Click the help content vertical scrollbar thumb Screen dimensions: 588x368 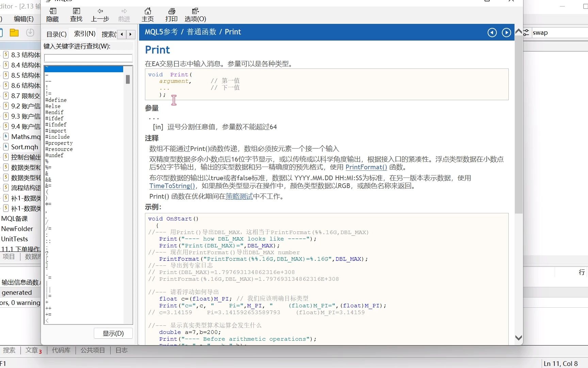click(518, 124)
